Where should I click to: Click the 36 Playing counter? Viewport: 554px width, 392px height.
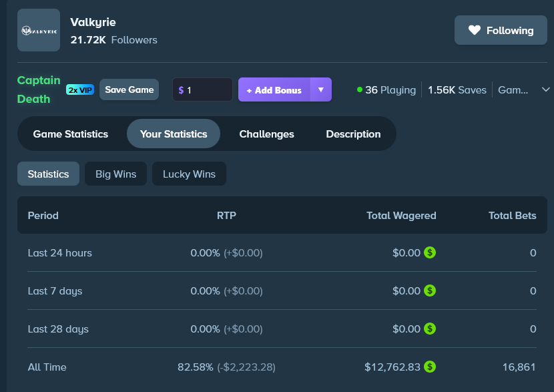tap(390, 90)
